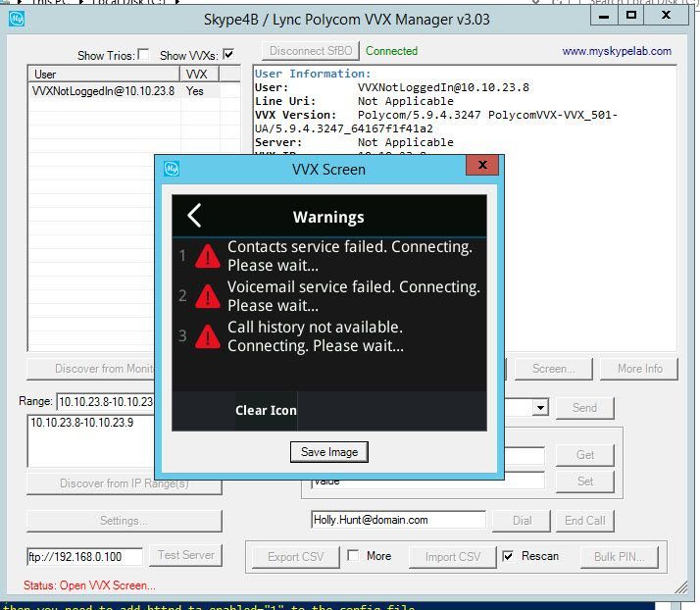Click the Call history warning triangle icon
700x610 pixels.
[208, 336]
